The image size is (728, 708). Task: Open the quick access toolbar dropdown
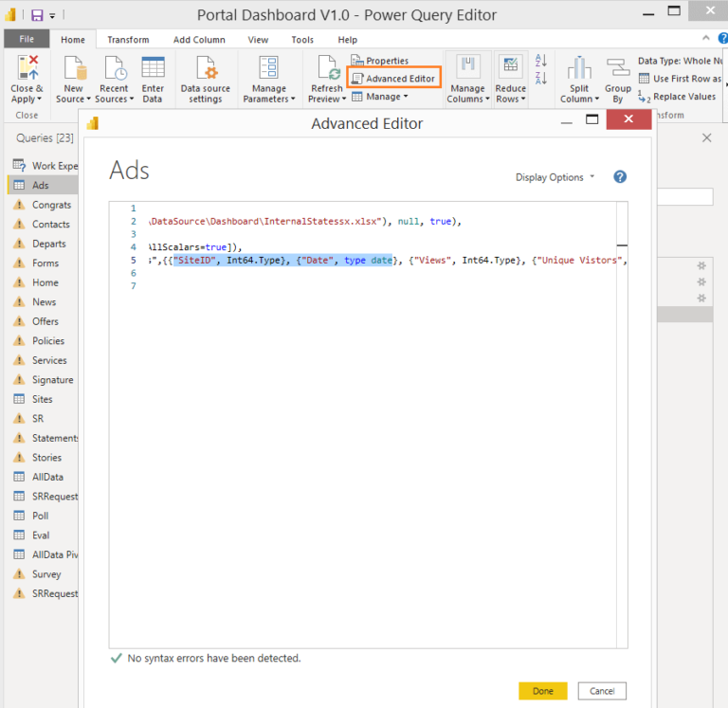52,16
